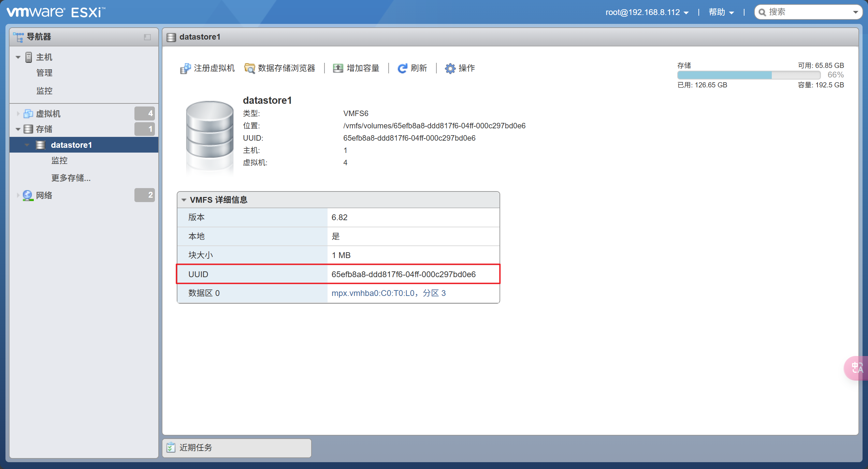Click into the search (搜索) input field
Viewport: 868px width, 469px height.
[x=805, y=12]
